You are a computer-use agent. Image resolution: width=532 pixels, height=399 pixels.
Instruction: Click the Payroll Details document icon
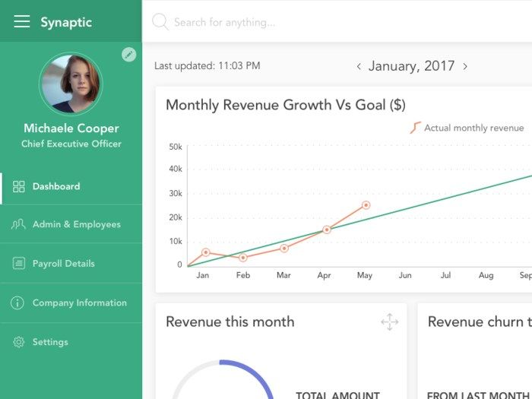click(19, 263)
